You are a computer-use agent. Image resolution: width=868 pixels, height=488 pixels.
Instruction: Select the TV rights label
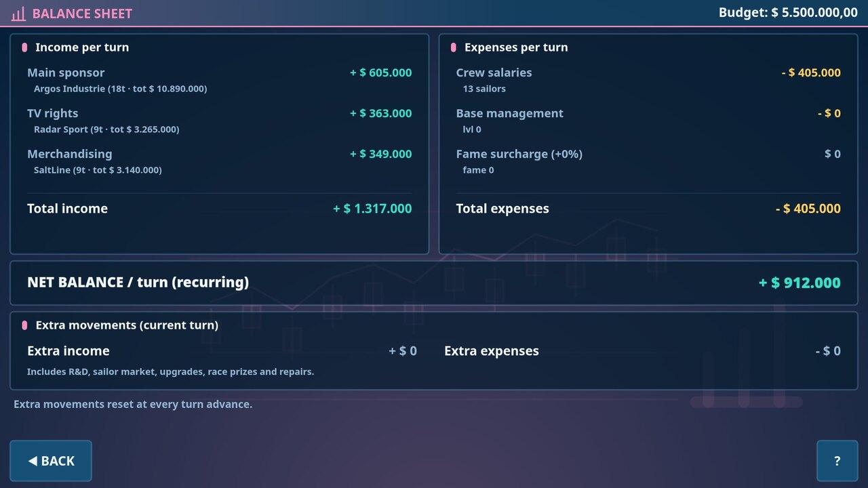(52, 113)
